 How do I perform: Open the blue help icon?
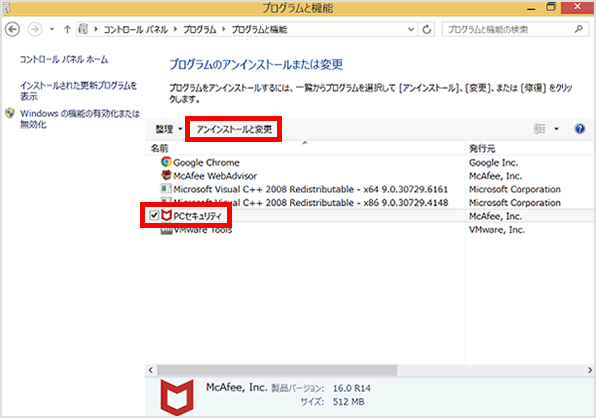580,129
